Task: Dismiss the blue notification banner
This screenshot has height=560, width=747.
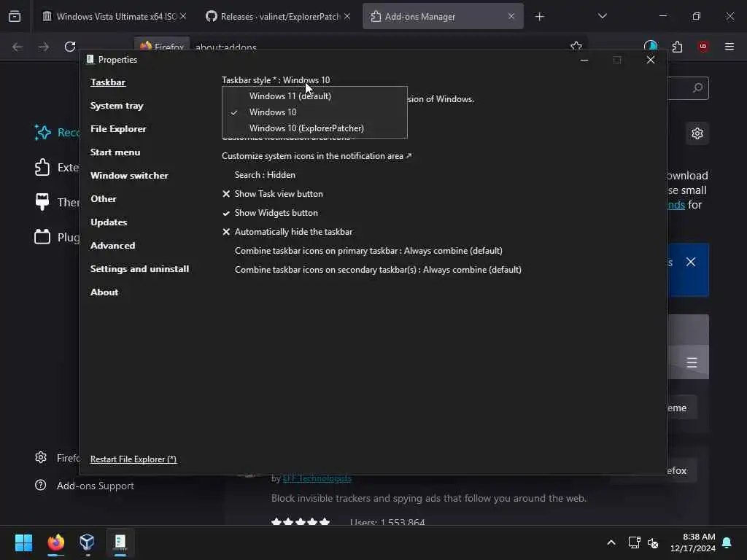Action: coord(691,262)
